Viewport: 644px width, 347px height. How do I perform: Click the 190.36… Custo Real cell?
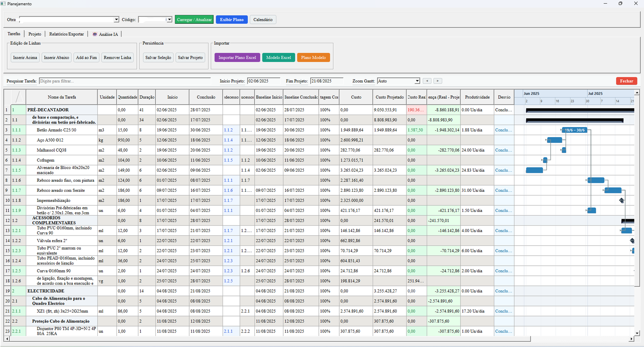pos(416,110)
